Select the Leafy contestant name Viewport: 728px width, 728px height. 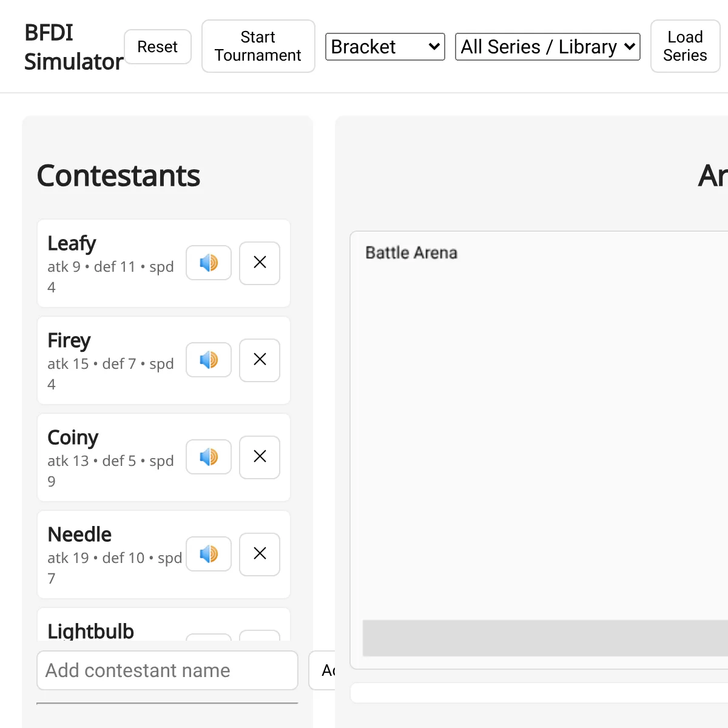coord(72,243)
